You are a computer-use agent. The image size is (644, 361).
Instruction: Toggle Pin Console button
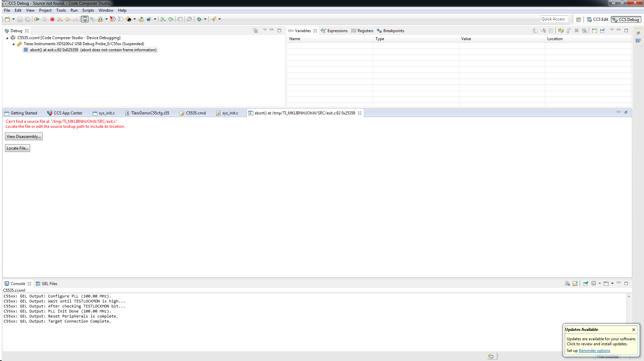coord(586,283)
